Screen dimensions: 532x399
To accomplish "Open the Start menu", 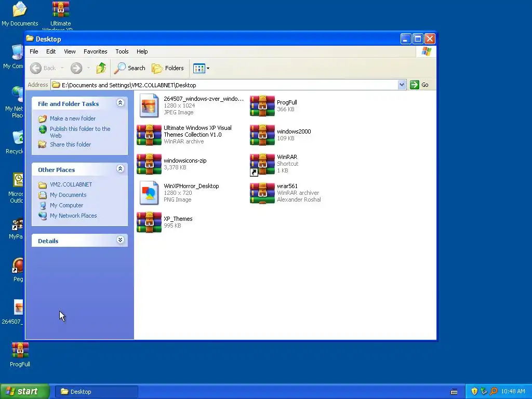I will pos(25,391).
